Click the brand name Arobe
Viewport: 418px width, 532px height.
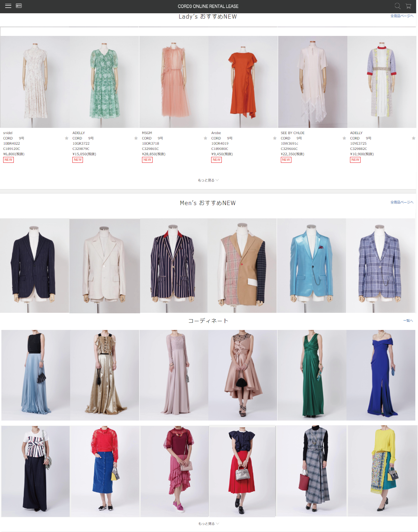click(x=216, y=133)
